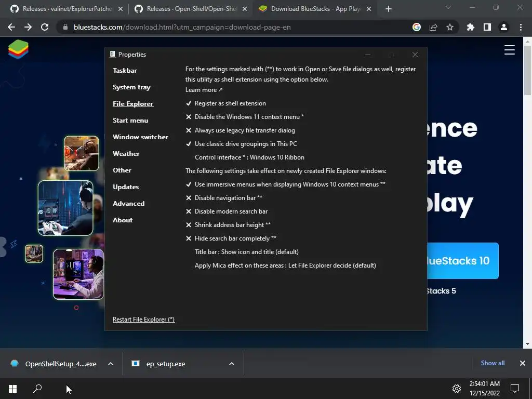The width and height of the screenshot is (532, 399).
Task: Toggle Shrink address bar height
Action: [228, 224]
